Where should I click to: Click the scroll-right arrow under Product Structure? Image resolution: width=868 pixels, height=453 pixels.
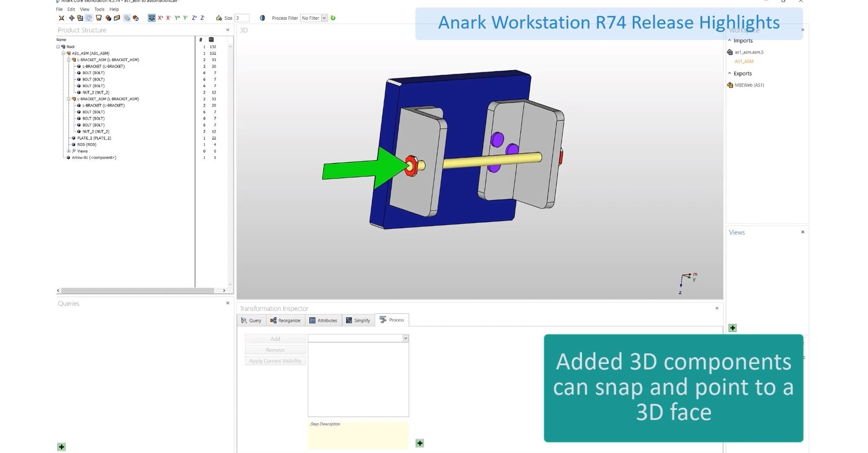point(224,291)
